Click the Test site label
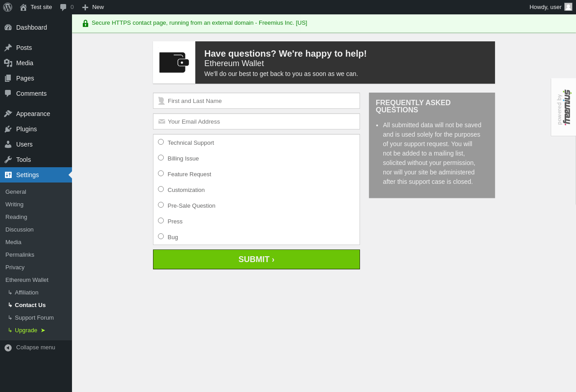 [41, 7]
